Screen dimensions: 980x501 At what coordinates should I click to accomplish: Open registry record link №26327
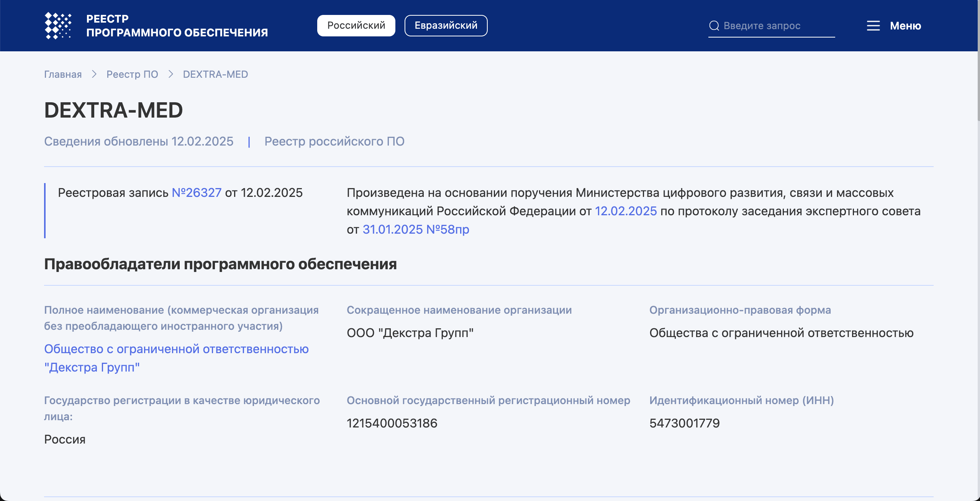tap(197, 193)
